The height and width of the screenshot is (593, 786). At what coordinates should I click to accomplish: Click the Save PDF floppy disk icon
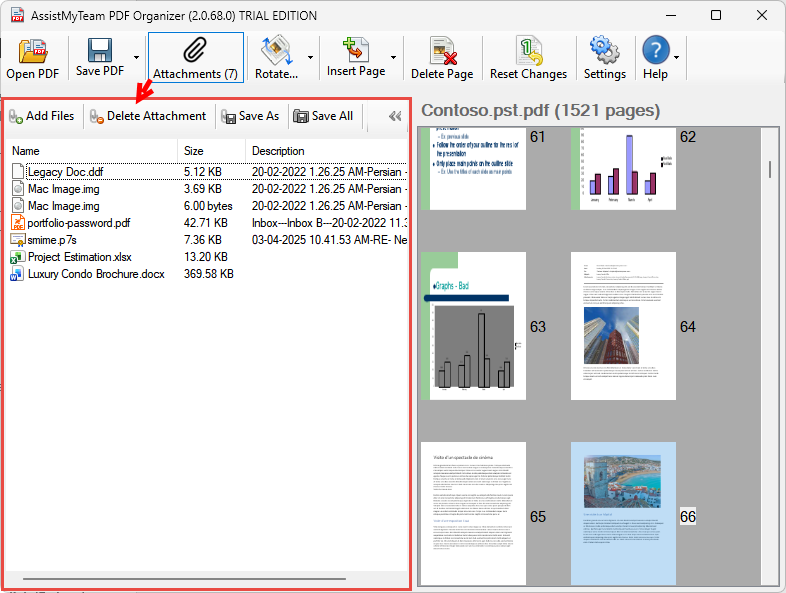coord(99,50)
